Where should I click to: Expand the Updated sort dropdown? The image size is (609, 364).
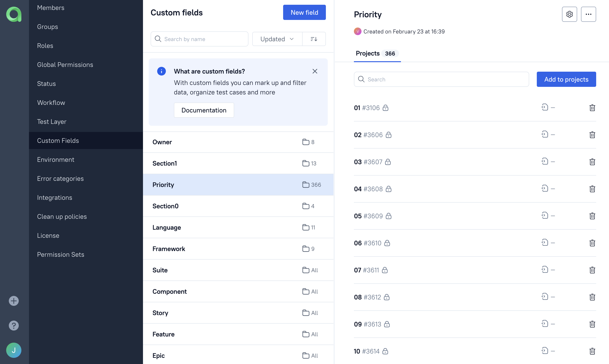277,39
